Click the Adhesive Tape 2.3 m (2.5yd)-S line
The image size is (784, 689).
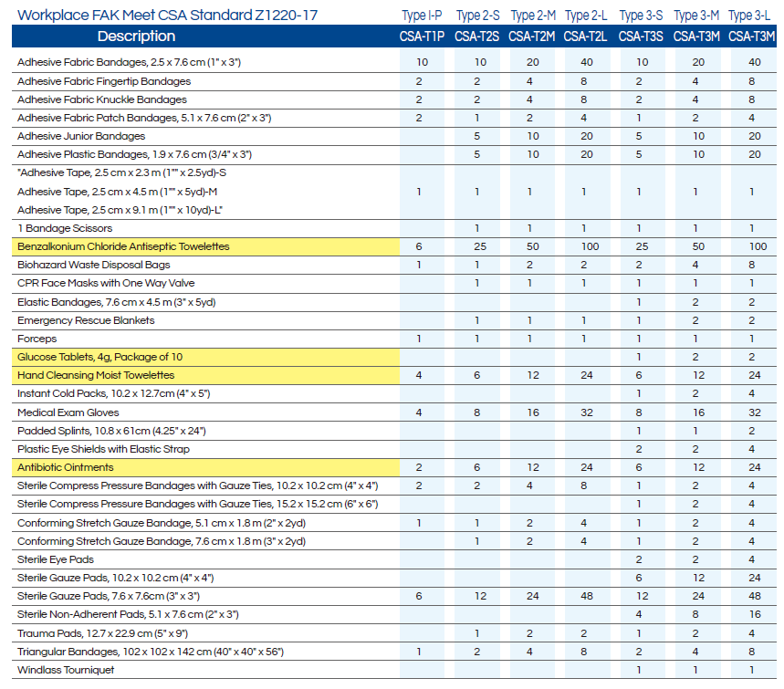pos(122,173)
